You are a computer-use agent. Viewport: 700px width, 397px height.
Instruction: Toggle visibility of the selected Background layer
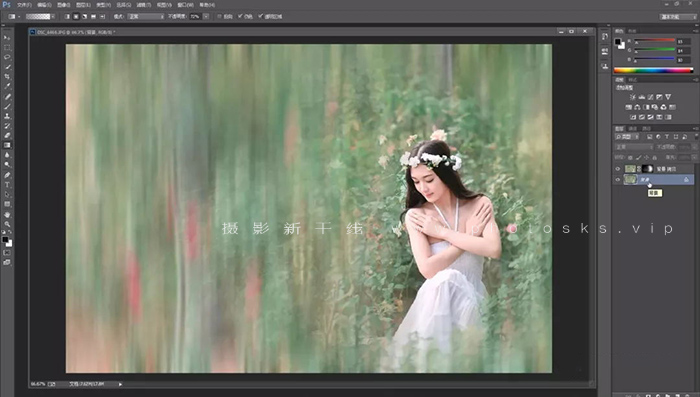pyautogui.click(x=618, y=180)
